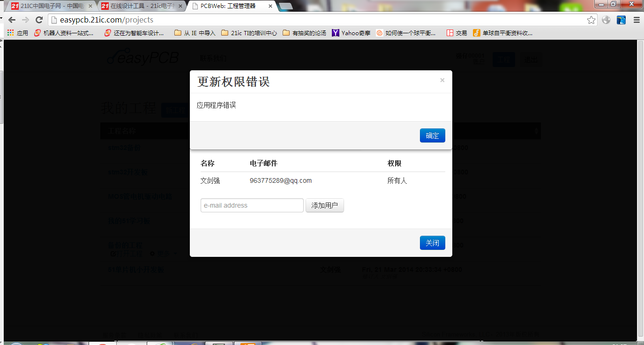Click the 我的51学习板 project link
The height and width of the screenshot is (345, 644).
[x=129, y=221]
